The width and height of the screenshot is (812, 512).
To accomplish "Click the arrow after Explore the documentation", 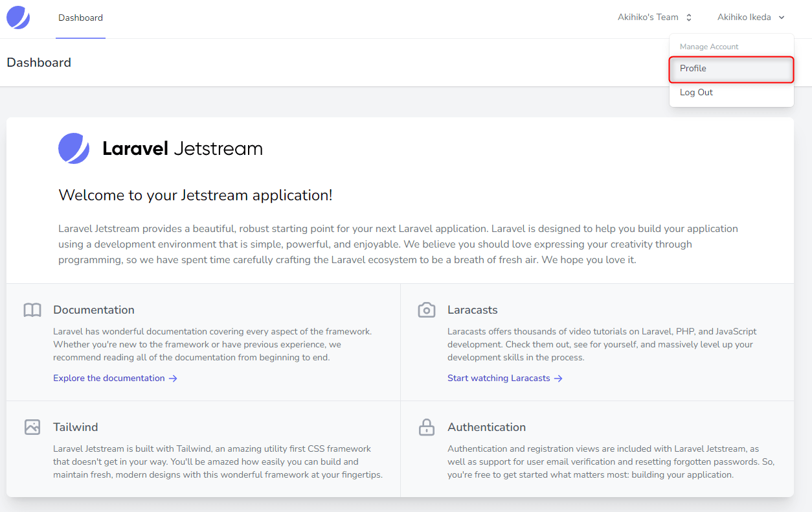I will [173, 378].
